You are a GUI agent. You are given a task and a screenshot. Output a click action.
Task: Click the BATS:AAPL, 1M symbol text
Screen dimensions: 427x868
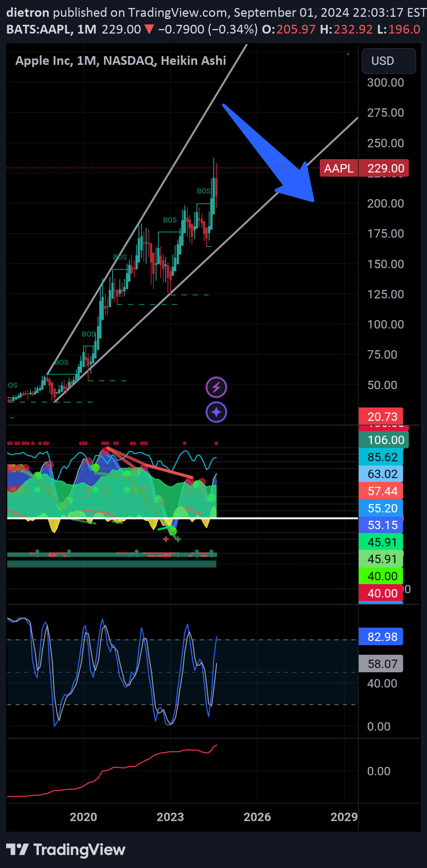point(52,29)
